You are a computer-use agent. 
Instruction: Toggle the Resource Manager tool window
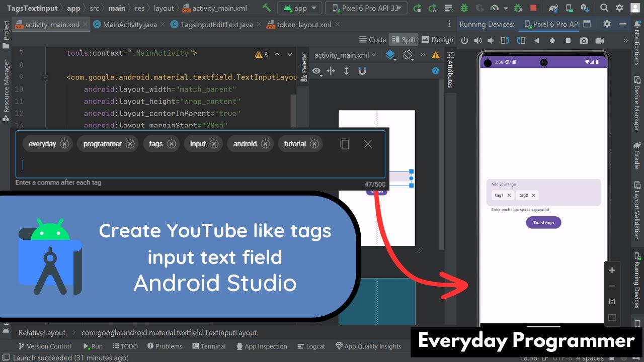[6, 90]
